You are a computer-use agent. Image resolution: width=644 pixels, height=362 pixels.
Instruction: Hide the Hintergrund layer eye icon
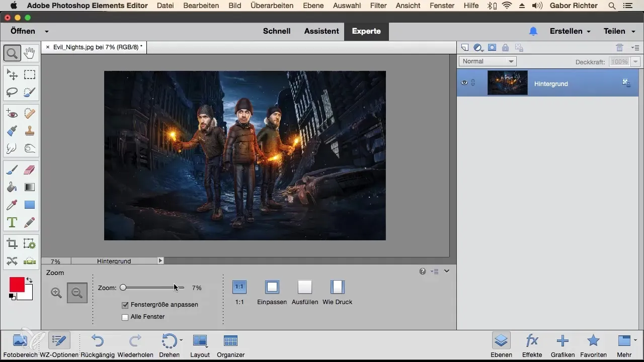tap(464, 83)
